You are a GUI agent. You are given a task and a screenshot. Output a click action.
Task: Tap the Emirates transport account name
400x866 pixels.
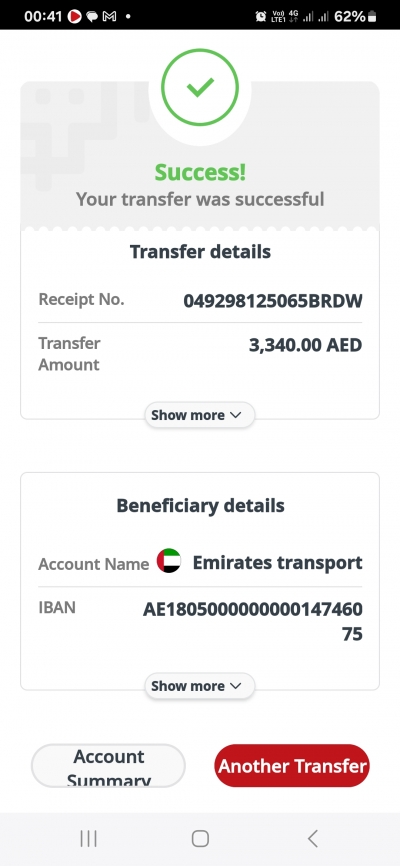[x=277, y=562]
